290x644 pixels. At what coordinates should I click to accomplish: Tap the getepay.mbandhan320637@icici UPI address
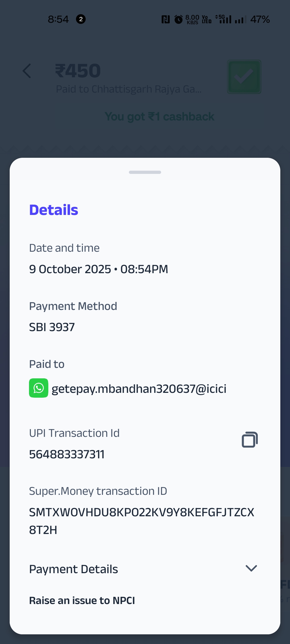pos(139,389)
